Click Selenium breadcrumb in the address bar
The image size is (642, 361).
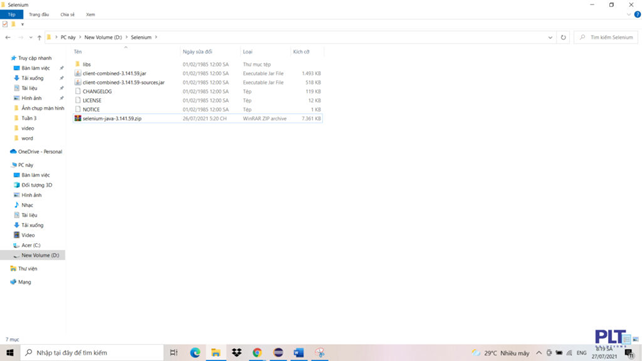[141, 37]
